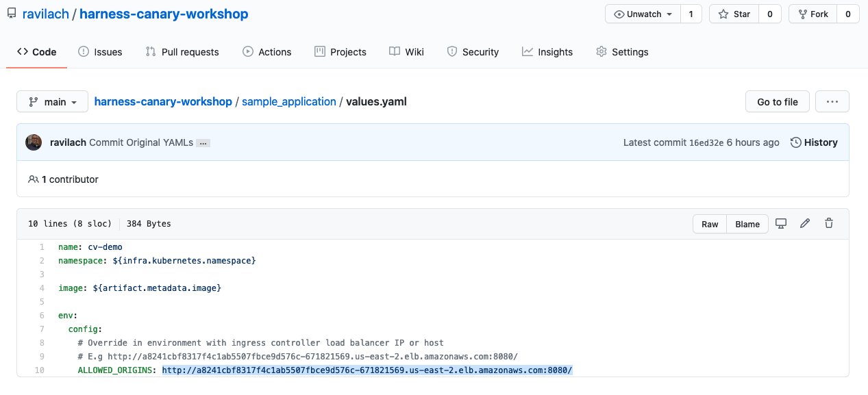Select line number 4 in the gutter
The height and width of the screenshot is (395, 868).
click(x=42, y=288)
